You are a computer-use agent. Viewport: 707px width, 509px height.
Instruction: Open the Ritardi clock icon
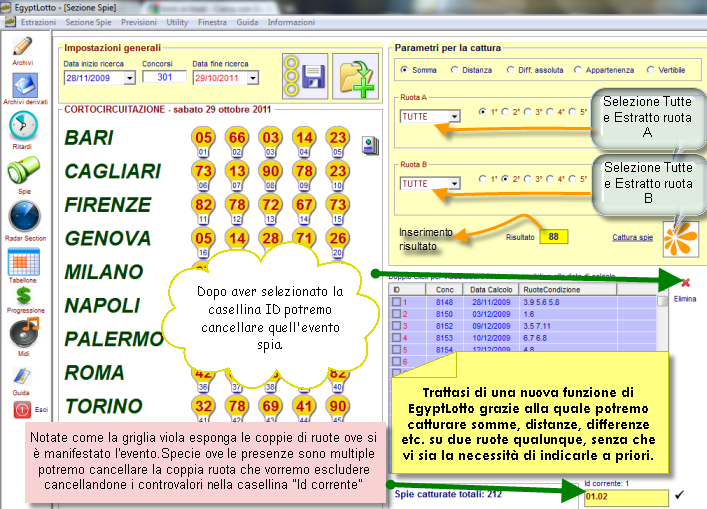23,126
